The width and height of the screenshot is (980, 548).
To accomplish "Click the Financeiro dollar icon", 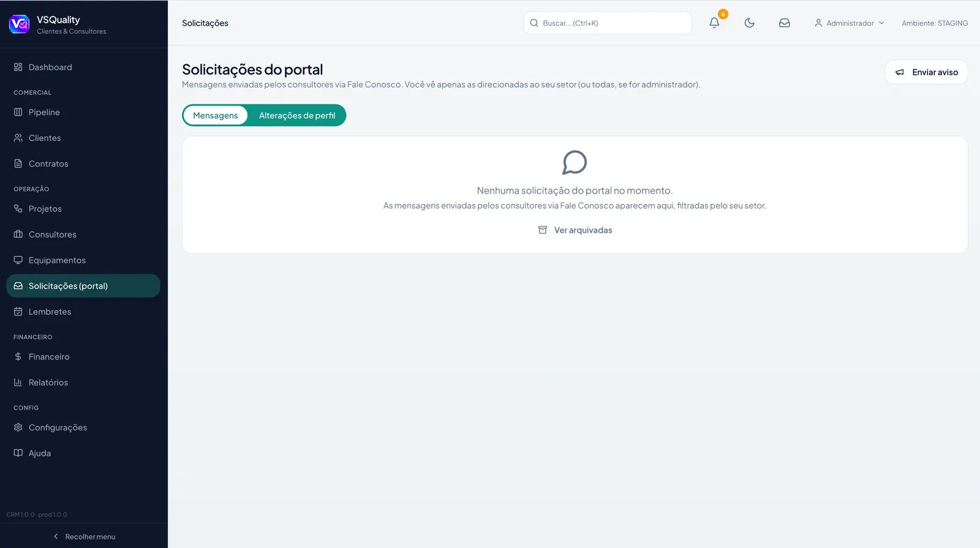I will 18,357.
